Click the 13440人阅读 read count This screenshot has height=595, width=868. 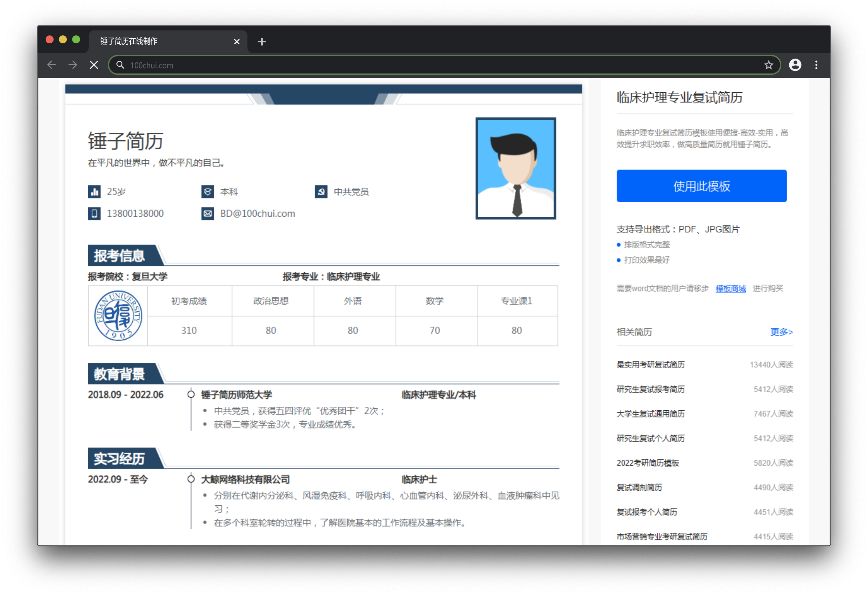tap(771, 364)
